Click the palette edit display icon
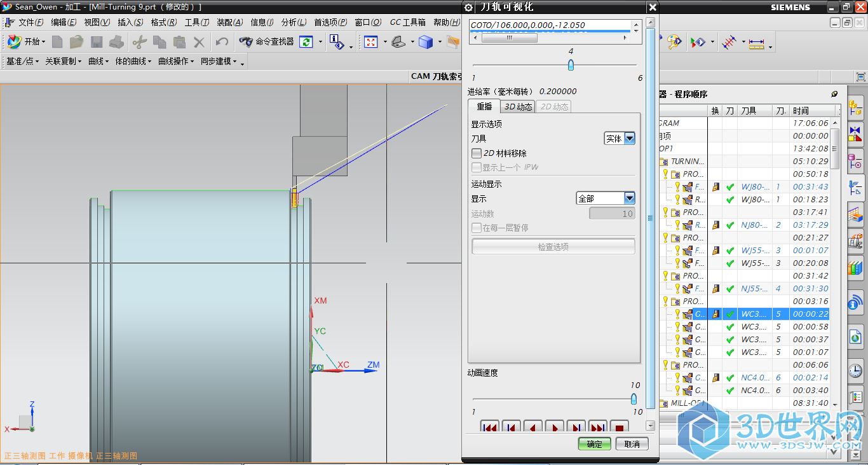868x465 pixels. pyautogui.click(x=674, y=42)
